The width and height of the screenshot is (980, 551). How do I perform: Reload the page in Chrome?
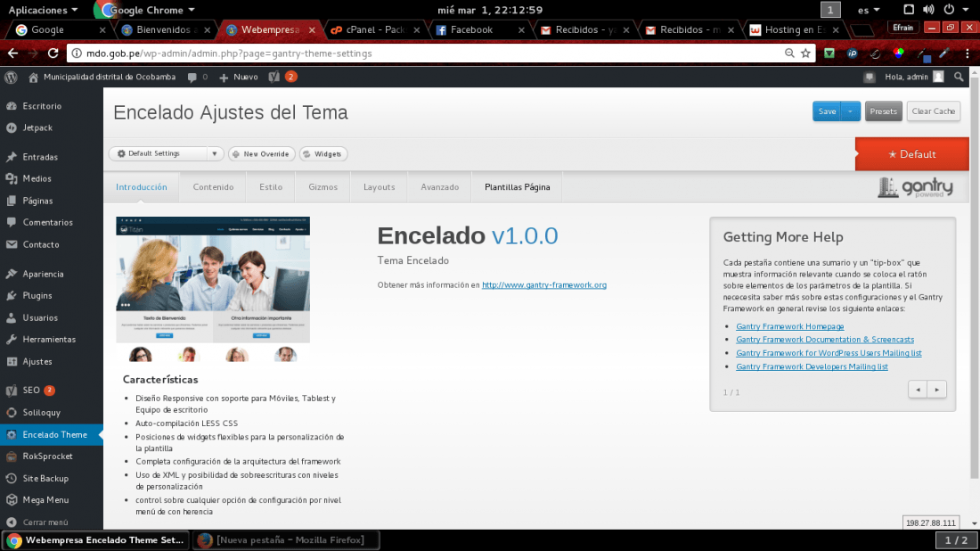[x=53, y=53]
